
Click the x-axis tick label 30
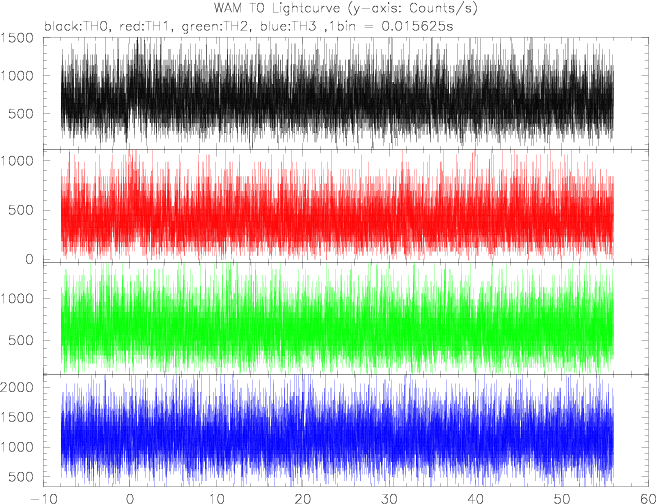389,499
